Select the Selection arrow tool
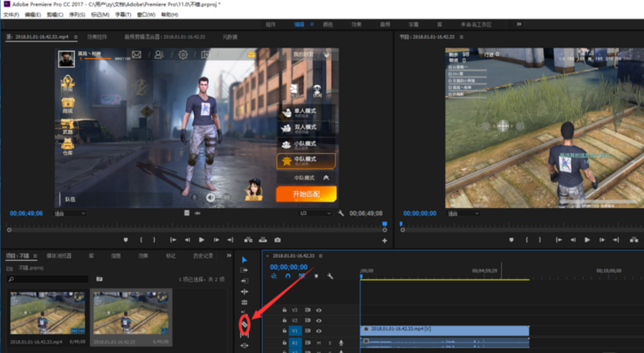644x353 pixels. point(245,259)
